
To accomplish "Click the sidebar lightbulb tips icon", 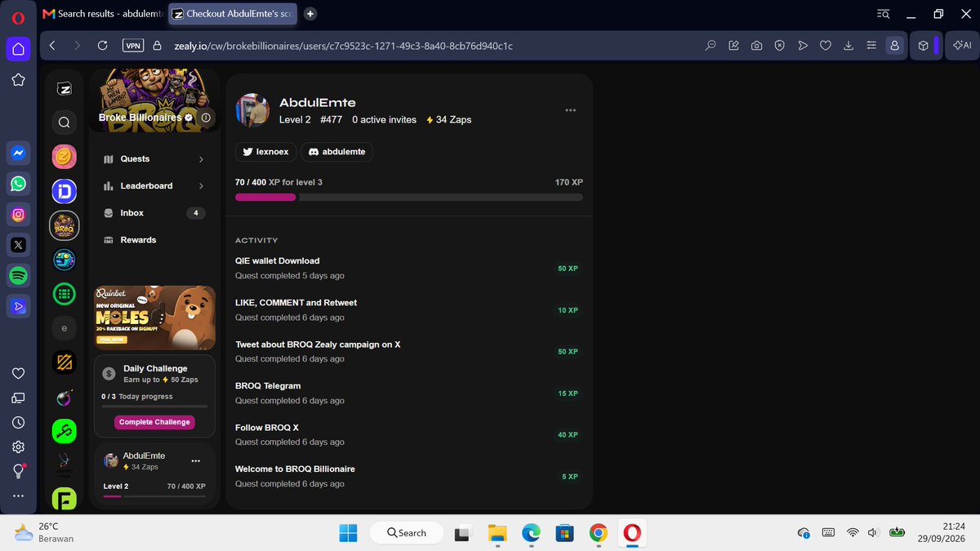I will [18, 471].
